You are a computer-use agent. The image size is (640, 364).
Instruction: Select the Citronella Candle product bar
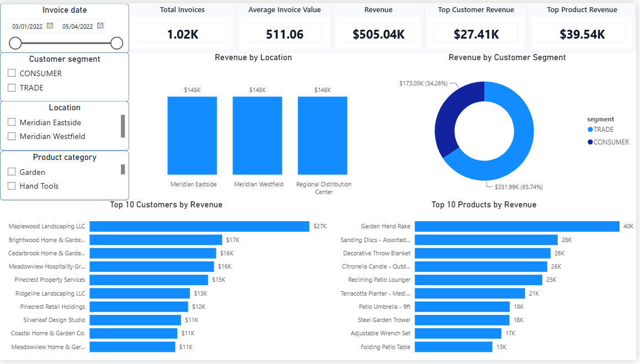[481, 266]
